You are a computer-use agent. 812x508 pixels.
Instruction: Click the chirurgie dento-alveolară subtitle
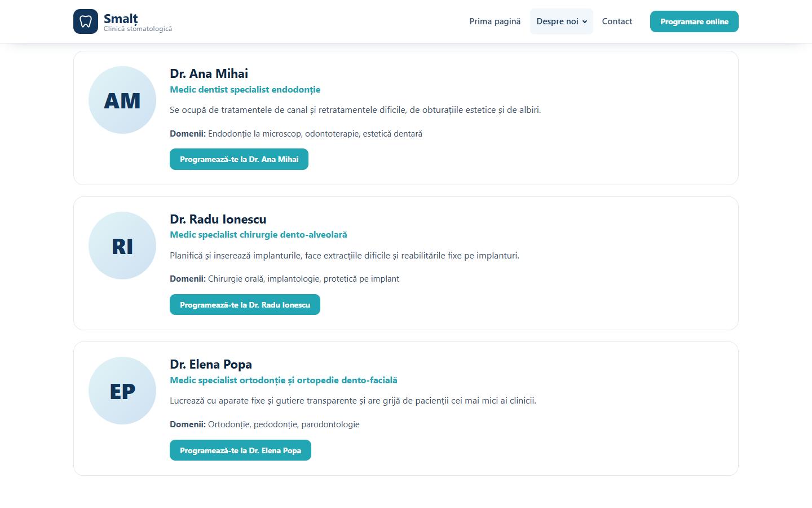coord(258,234)
